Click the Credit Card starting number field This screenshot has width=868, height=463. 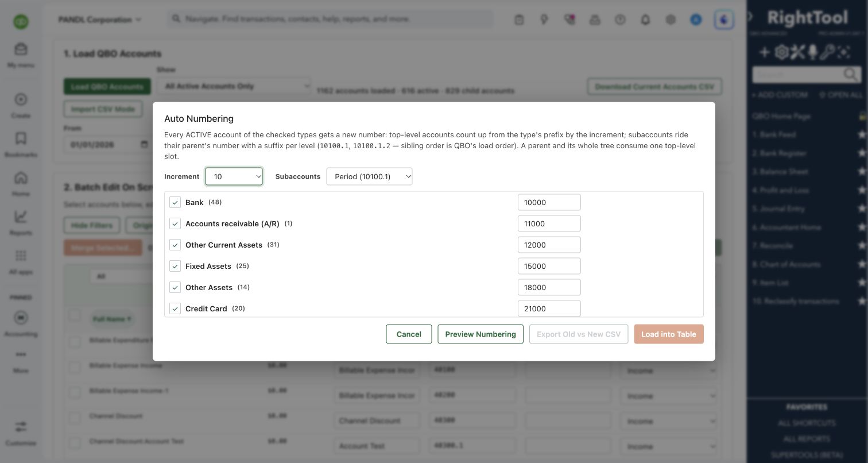(549, 308)
